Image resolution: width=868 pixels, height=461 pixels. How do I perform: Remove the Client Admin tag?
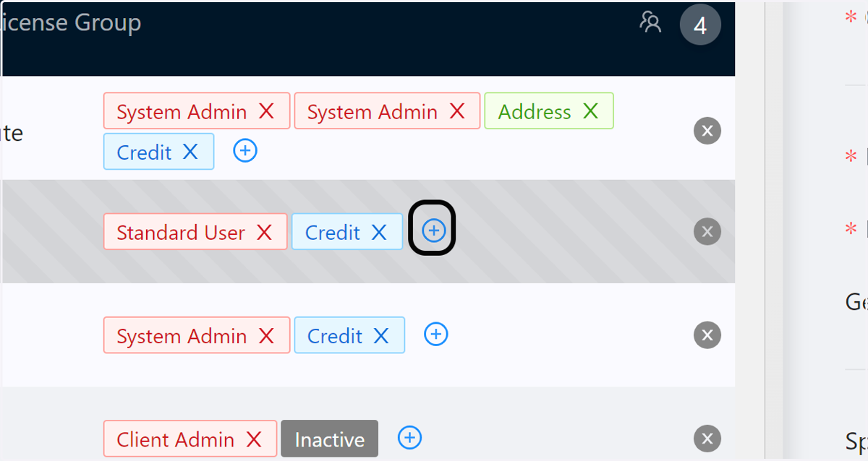253,439
